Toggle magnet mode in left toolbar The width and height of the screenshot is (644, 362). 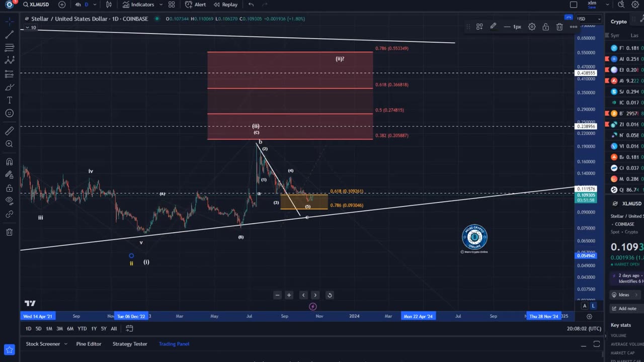click(9, 162)
